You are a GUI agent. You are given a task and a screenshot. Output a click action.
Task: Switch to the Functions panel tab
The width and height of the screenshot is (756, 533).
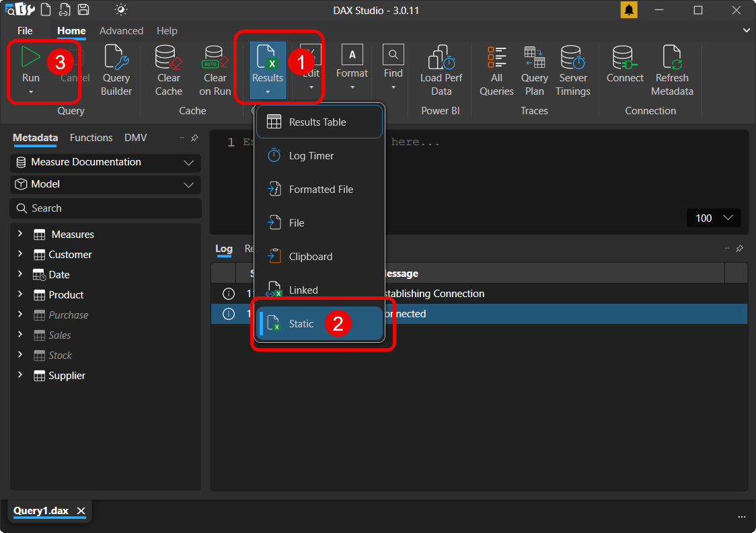coord(91,138)
